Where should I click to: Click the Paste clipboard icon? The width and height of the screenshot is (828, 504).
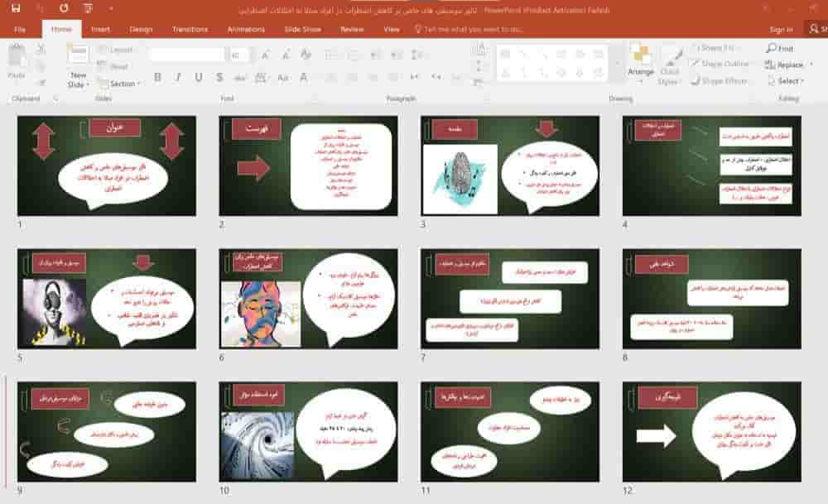(x=17, y=56)
